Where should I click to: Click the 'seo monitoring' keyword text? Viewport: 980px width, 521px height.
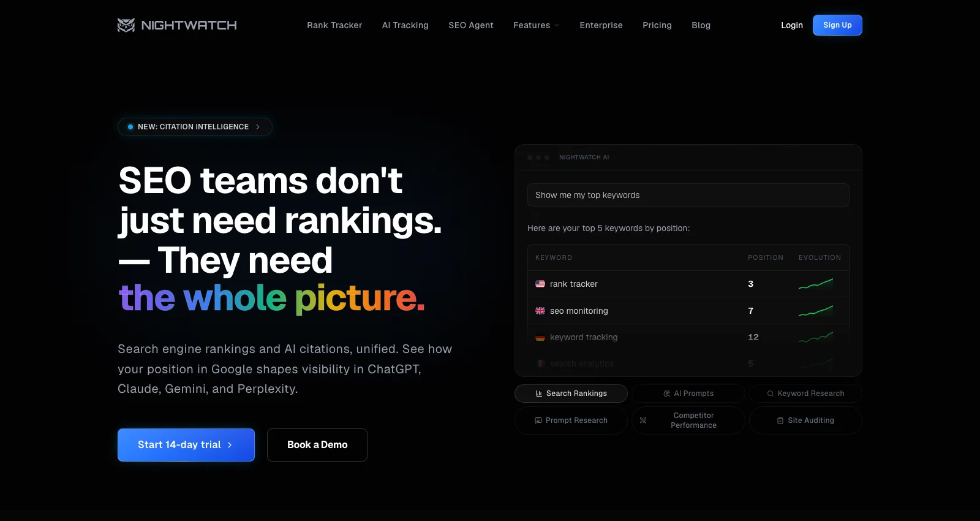tap(579, 311)
